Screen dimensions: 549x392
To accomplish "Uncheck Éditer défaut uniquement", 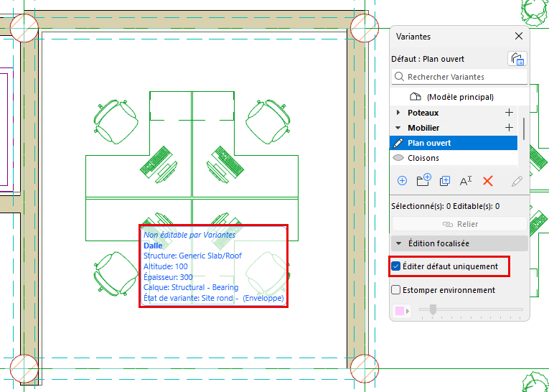I will point(395,266).
